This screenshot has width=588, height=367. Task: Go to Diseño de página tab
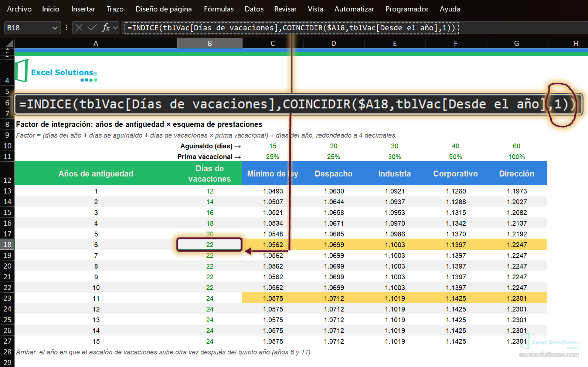[164, 9]
